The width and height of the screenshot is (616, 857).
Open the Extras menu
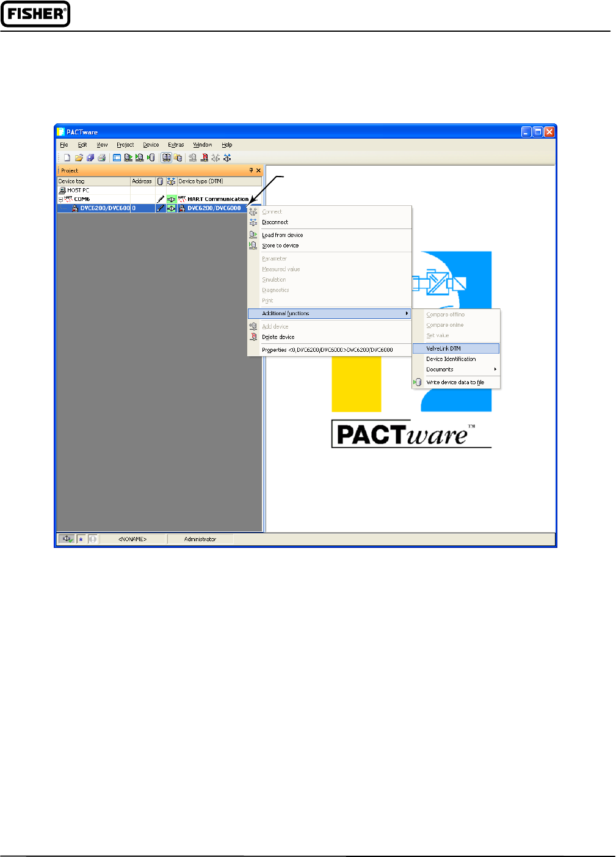tap(176, 145)
